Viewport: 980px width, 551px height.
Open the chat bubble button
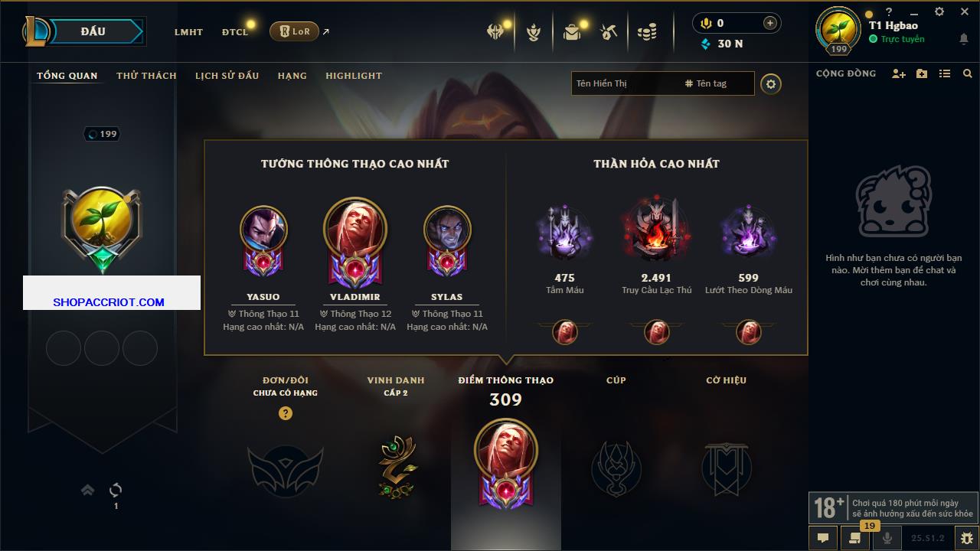pyautogui.click(x=823, y=537)
